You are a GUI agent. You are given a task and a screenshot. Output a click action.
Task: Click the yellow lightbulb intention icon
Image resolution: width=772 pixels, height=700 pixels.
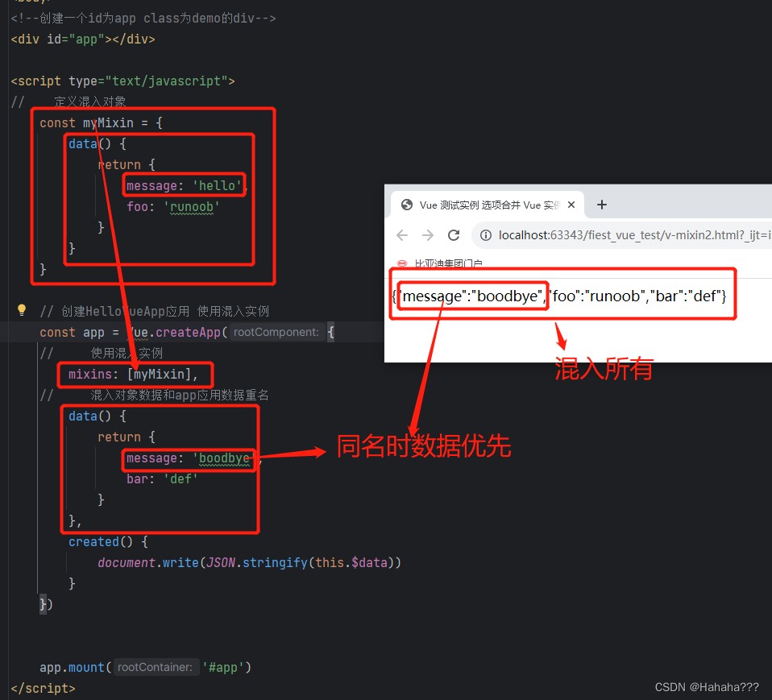coord(22,310)
